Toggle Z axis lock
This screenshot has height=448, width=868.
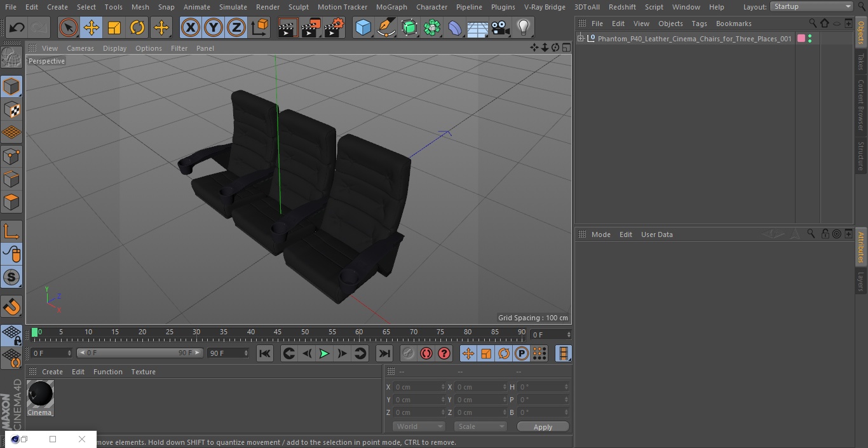click(x=236, y=27)
